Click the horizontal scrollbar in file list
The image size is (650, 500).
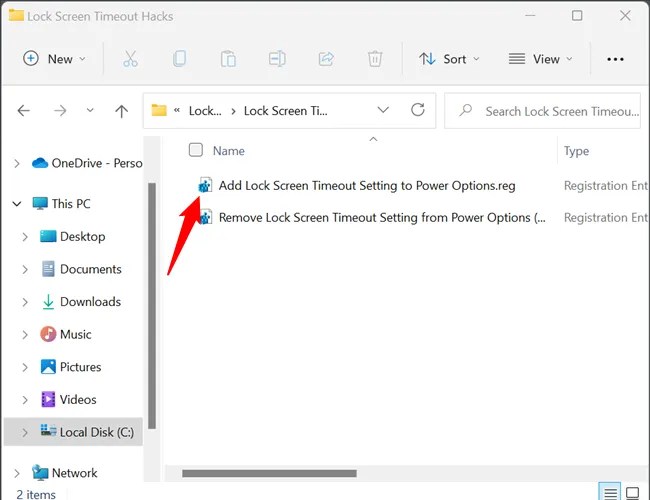tap(269, 473)
